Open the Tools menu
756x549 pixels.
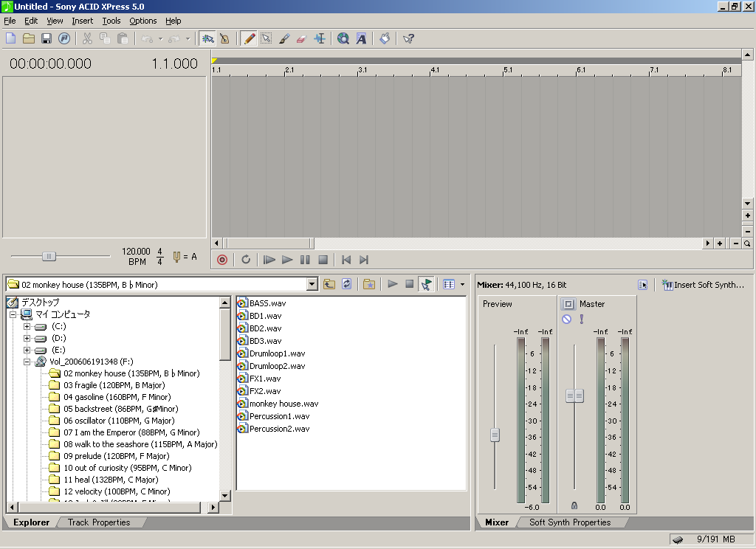[x=111, y=21]
